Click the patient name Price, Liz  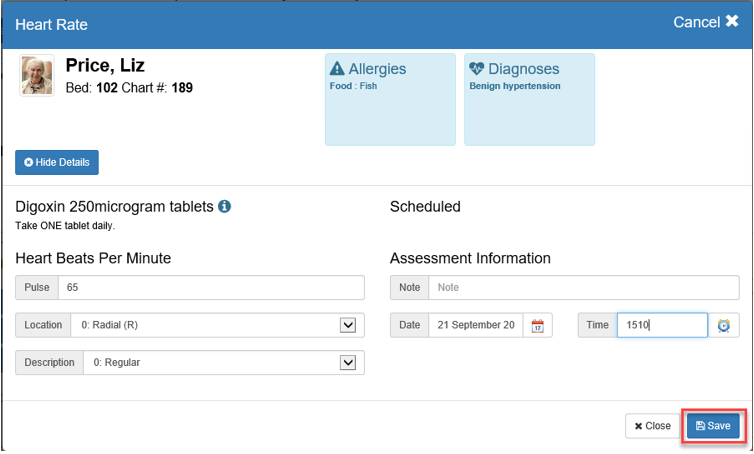coord(105,66)
